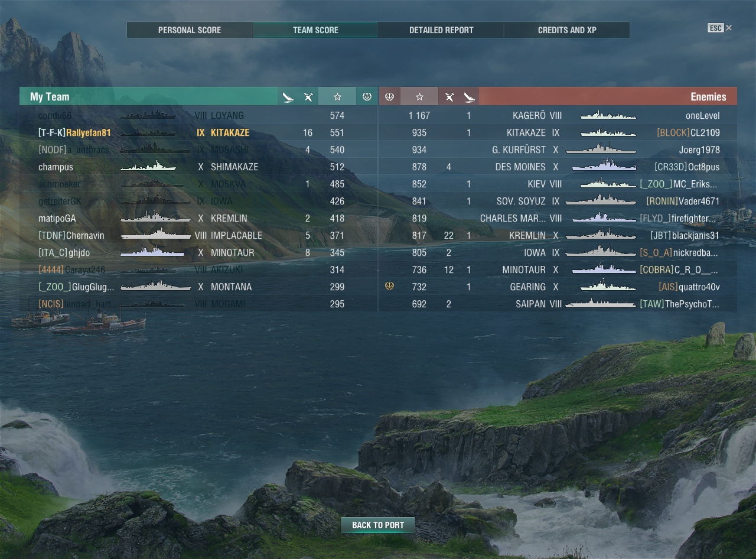756x559 pixels.
Task: Click the gold anchor badge beside Gearing
Action: (389, 286)
